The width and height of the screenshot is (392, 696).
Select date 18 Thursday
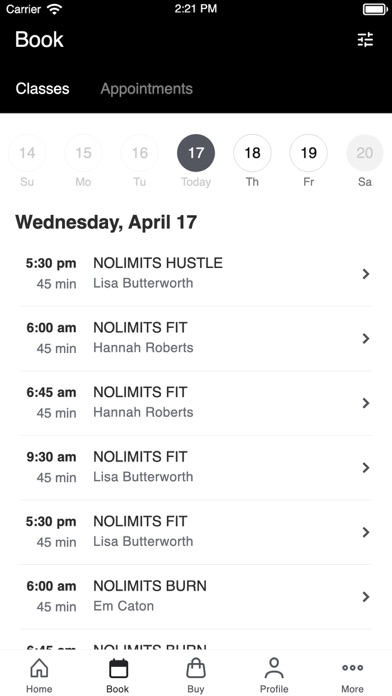(x=252, y=153)
